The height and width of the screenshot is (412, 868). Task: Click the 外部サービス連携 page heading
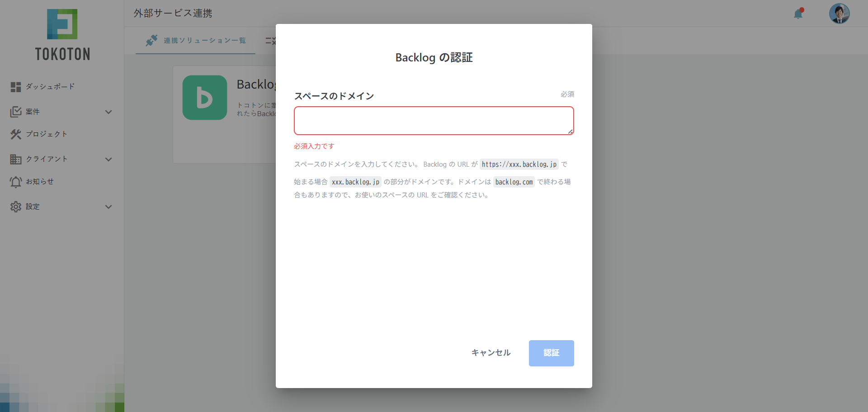tap(173, 13)
